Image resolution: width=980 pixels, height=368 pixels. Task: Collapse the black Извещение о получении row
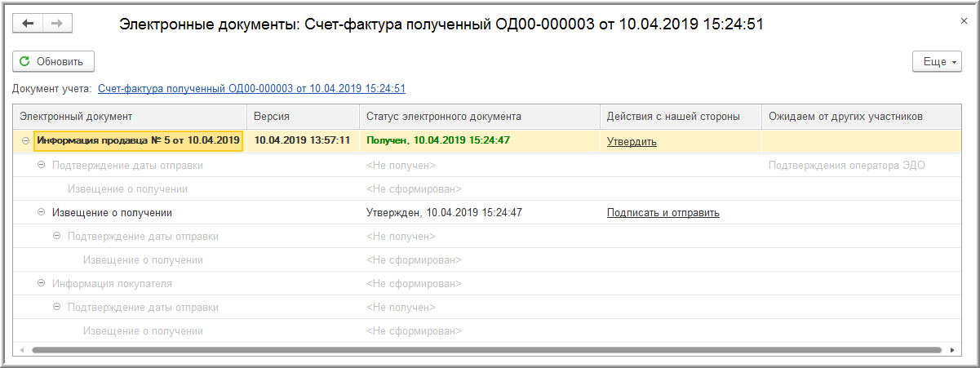coord(42,212)
